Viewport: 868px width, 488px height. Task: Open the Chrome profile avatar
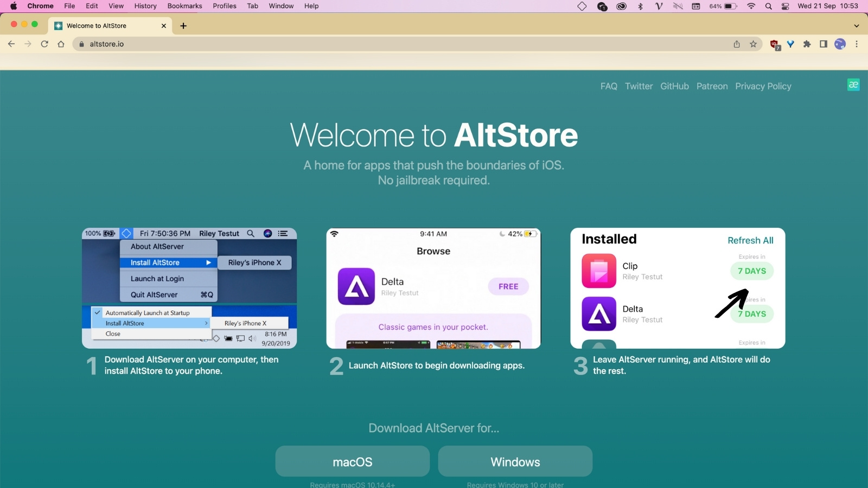840,44
